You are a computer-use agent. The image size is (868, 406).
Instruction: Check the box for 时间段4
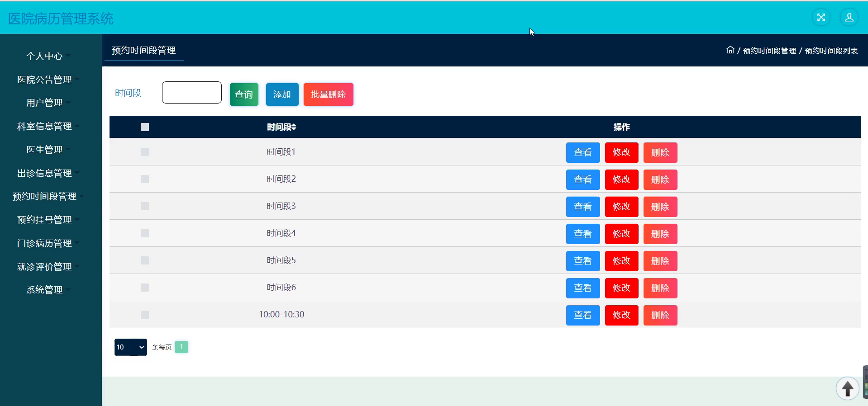(145, 233)
